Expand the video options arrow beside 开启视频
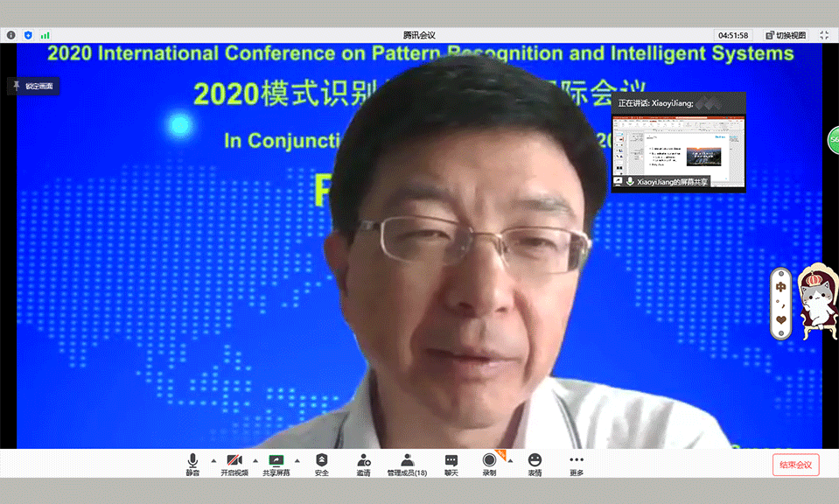 (255, 460)
